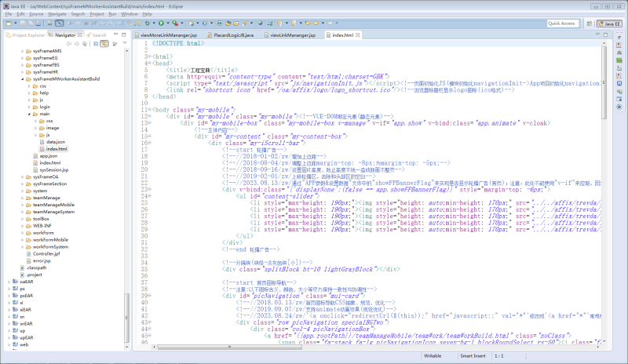Switch to viewLinkMananger.jsp tab
628x364 pixels.
pos(290,35)
